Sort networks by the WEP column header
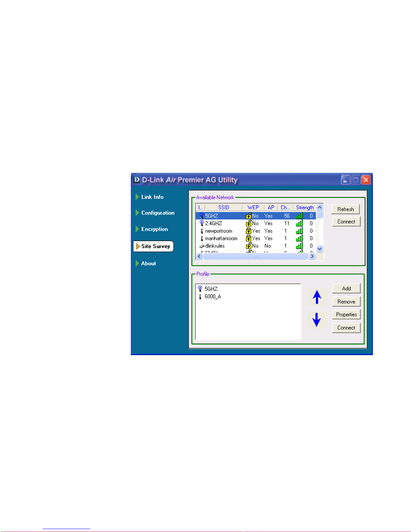 pos(253,207)
